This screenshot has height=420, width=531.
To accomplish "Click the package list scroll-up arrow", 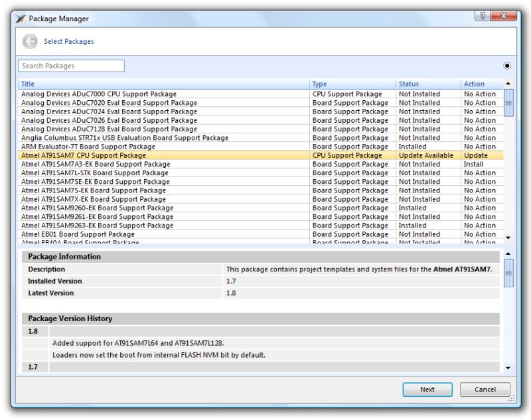I will click(x=507, y=83).
